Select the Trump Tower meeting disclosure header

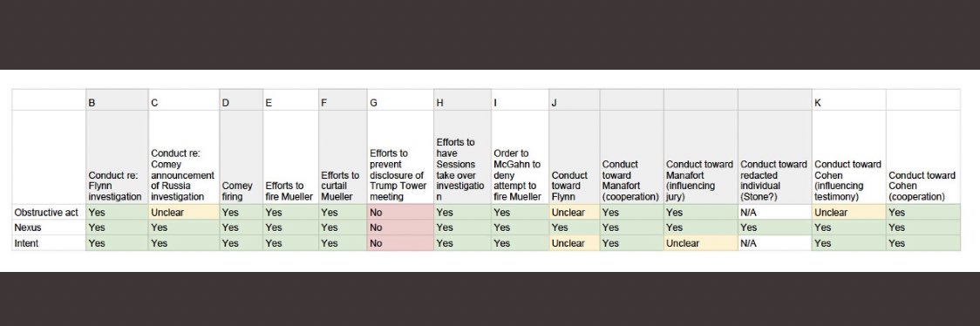[x=400, y=158]
